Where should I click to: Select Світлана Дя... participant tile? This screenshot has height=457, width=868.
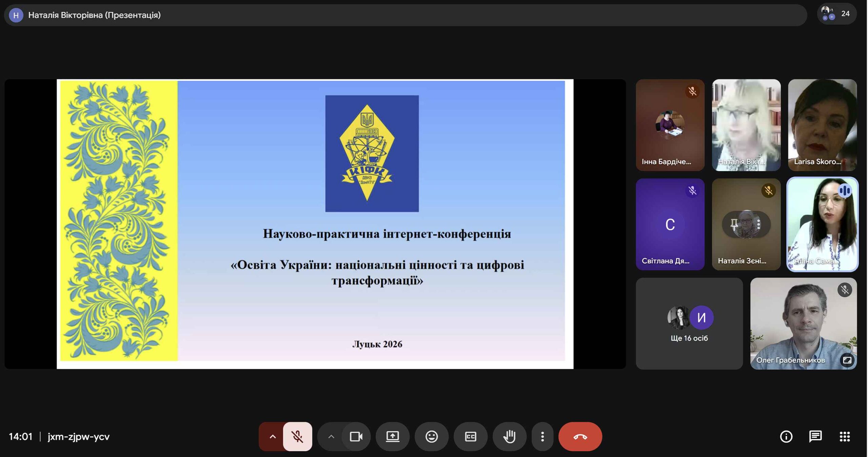click(x=670, y=224)
